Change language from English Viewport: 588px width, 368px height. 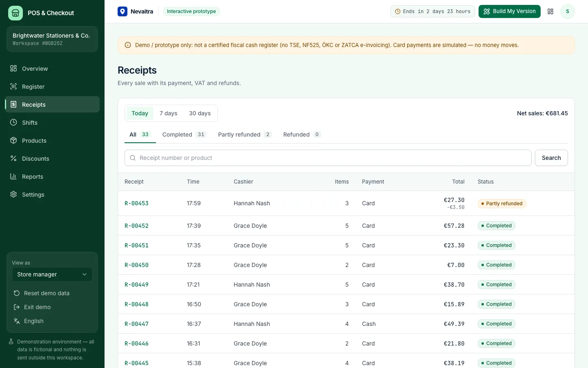tap(52, 321)
